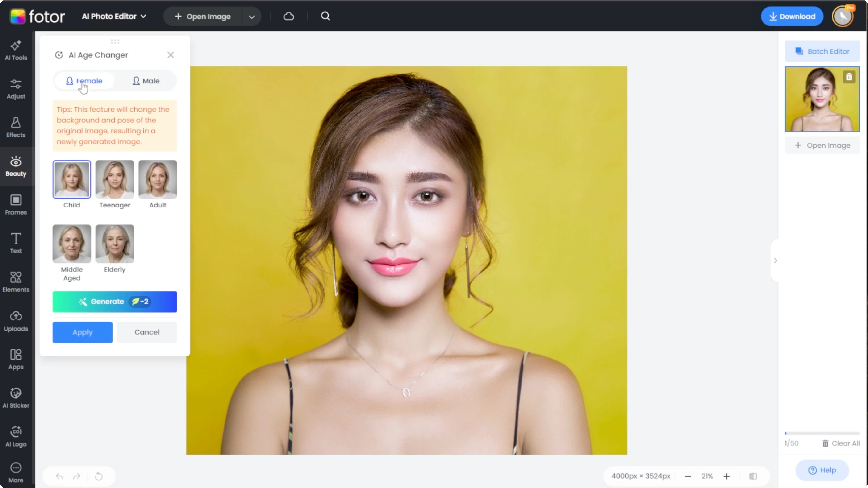The image size is (868, 488).
Task: Open the Apps sidebar panel
Action: (x=16, y=360)
